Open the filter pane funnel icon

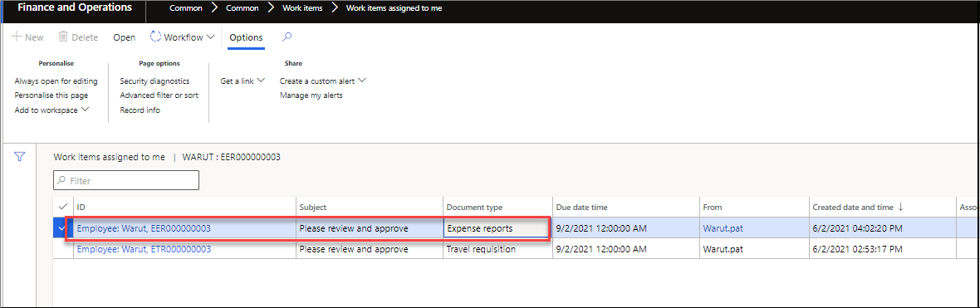tap(19, 158)
